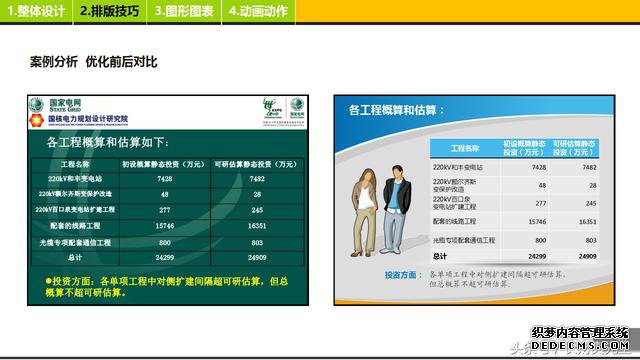
Task: Select 总计 row in the green table
Action: tap(167, 258)
